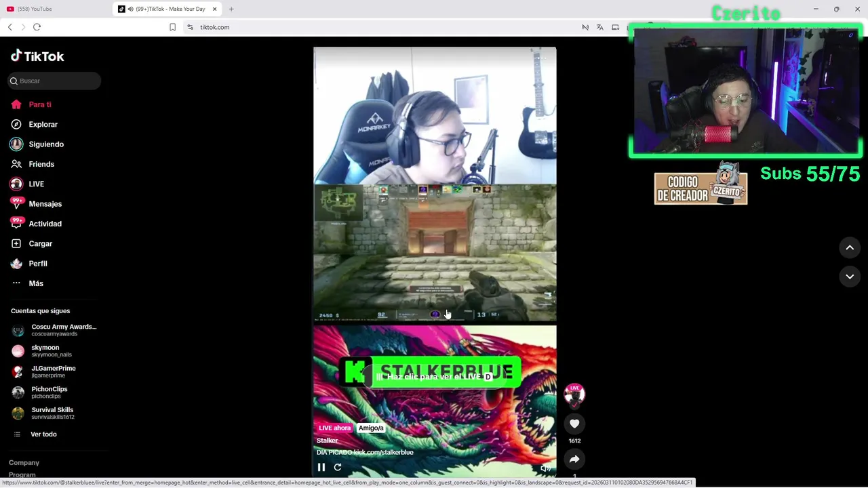Viewport: 868px width, 488px height.
Task: Click 'DIA PICADO kick.com/stalkerblue' caption
Action: click(365, 452)
